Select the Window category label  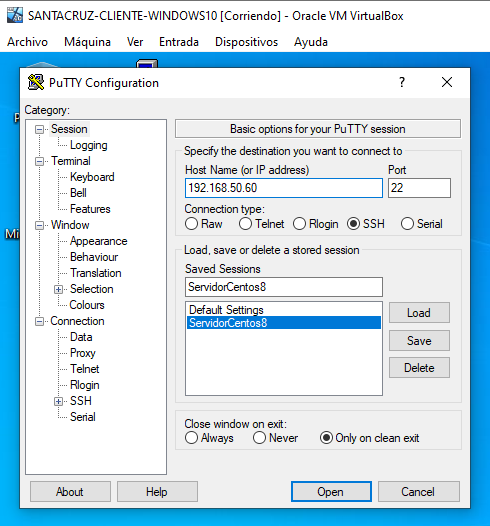tap(70, 225)
